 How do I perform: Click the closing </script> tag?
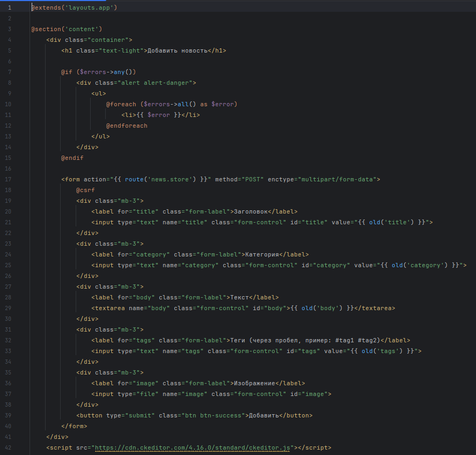315,447
